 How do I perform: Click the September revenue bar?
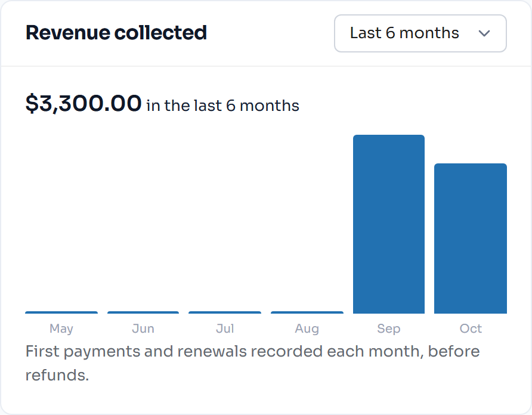[389, 224]
